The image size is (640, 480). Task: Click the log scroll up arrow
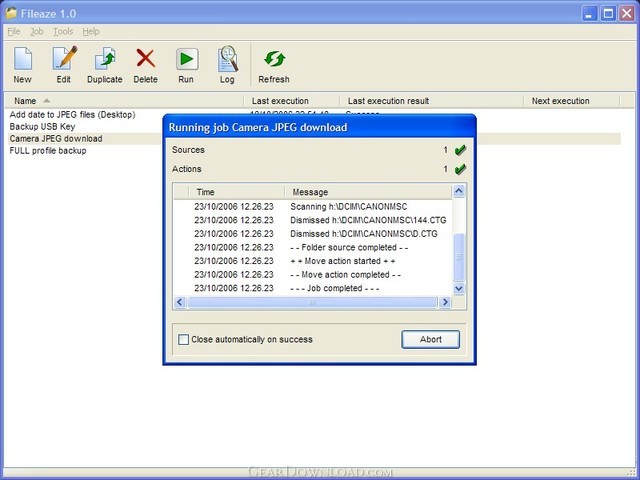tap(459, 191)
